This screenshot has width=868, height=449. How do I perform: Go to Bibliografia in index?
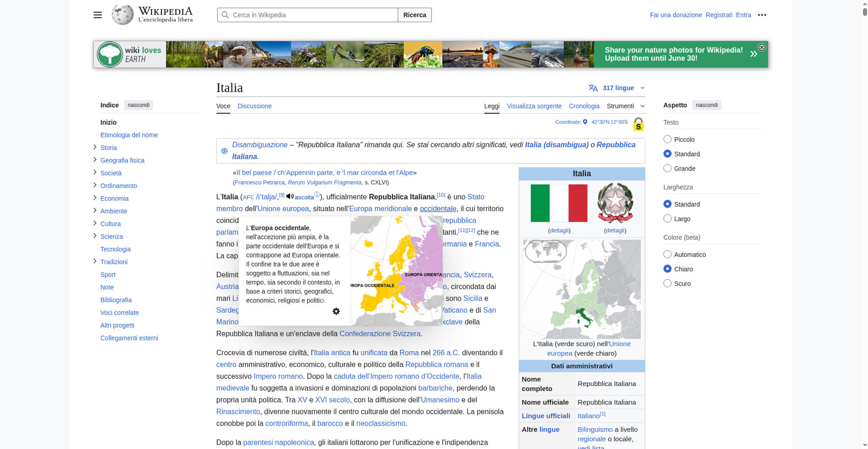click(116, 300)
